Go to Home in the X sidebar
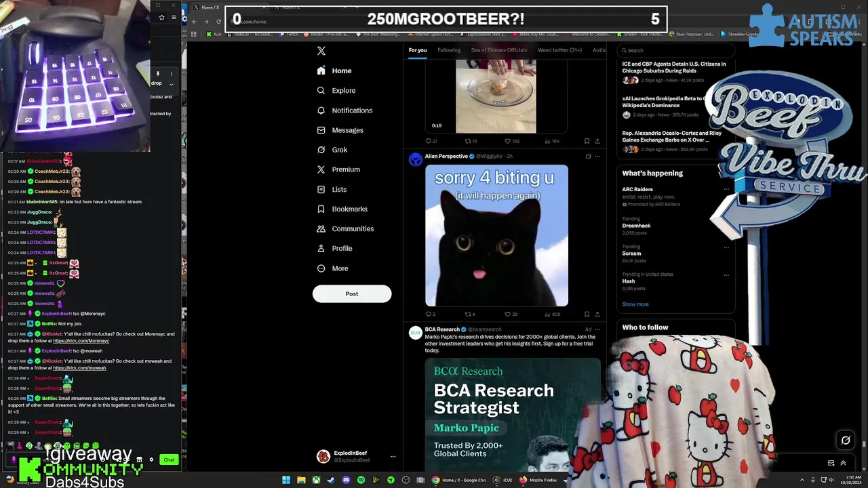This screenshot has height=488, width=868. [x=334, y=70]
